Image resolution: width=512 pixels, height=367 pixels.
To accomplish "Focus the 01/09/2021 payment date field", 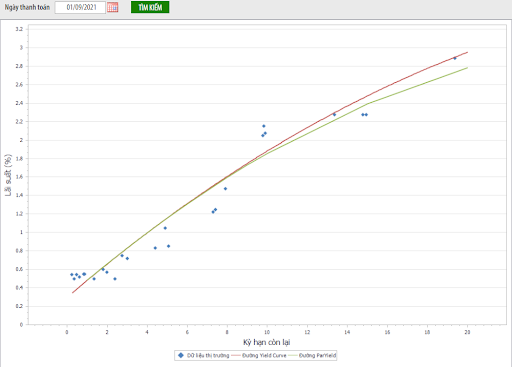I will coord(80,7).
